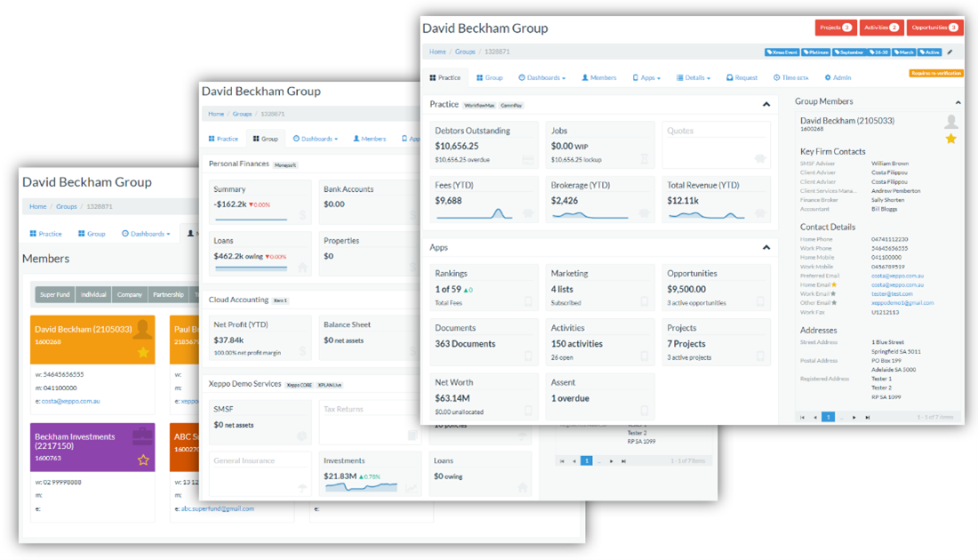Collapse the Apps section using its chevron

coord(766,248)
